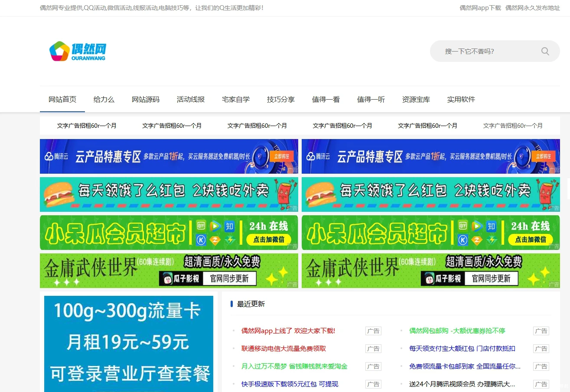
Task: Click 知 icon in right 小呆瓜 banner
Action: [x=491, y=226]
